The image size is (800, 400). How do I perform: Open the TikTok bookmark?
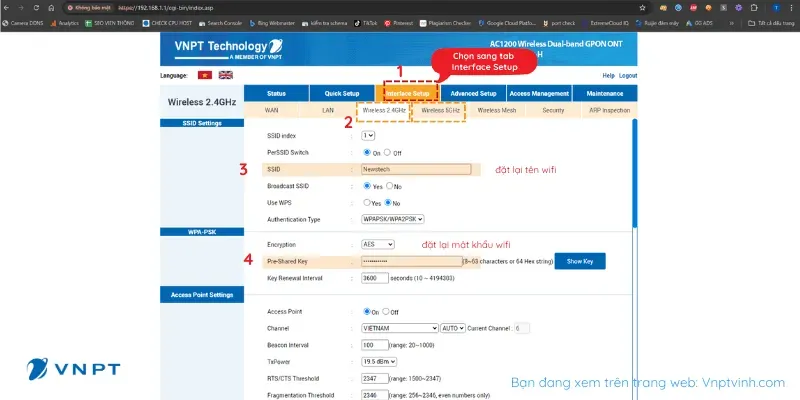tap(366, 23)
